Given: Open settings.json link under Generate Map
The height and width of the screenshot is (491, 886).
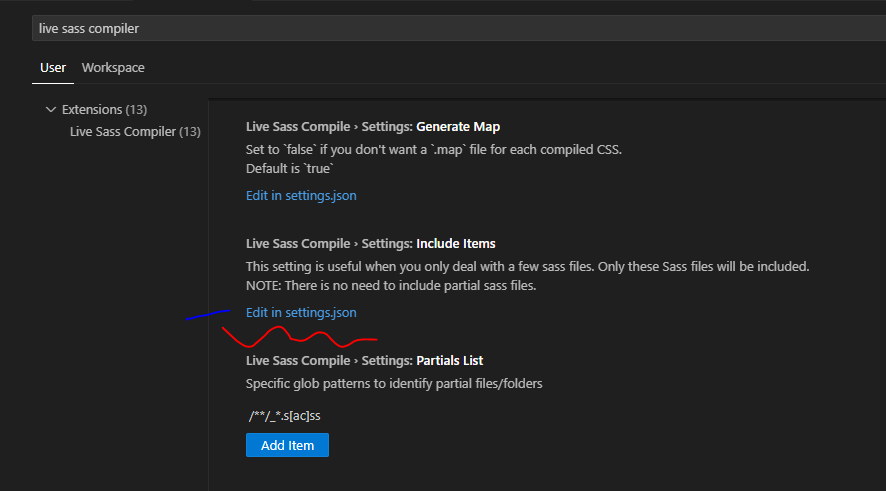Looking at the screenshot, I should tap(301, 195).
